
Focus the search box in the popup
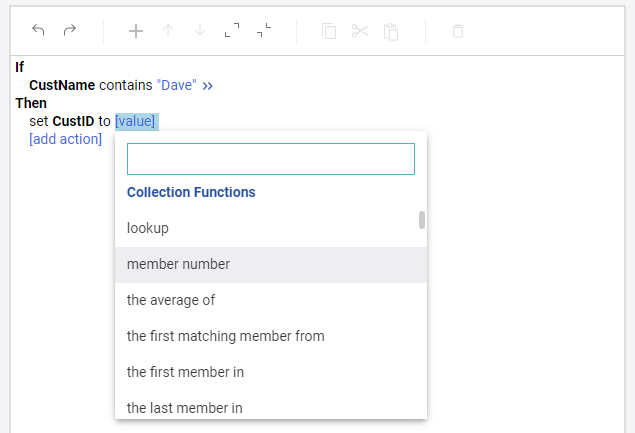click(x=270, y=159)
